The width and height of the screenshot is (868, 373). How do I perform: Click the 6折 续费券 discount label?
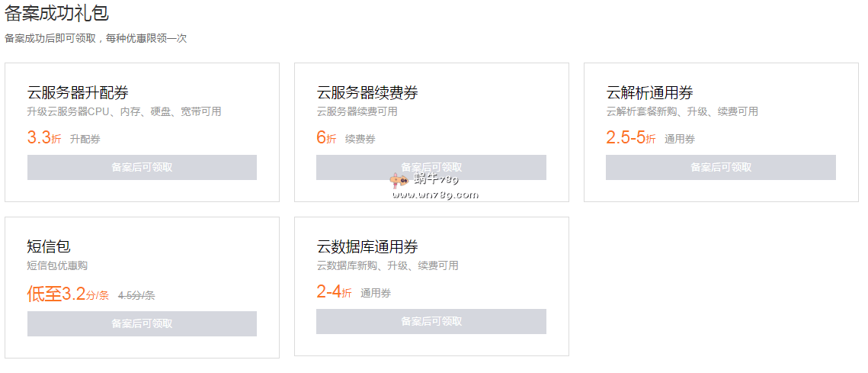[326, 138]
